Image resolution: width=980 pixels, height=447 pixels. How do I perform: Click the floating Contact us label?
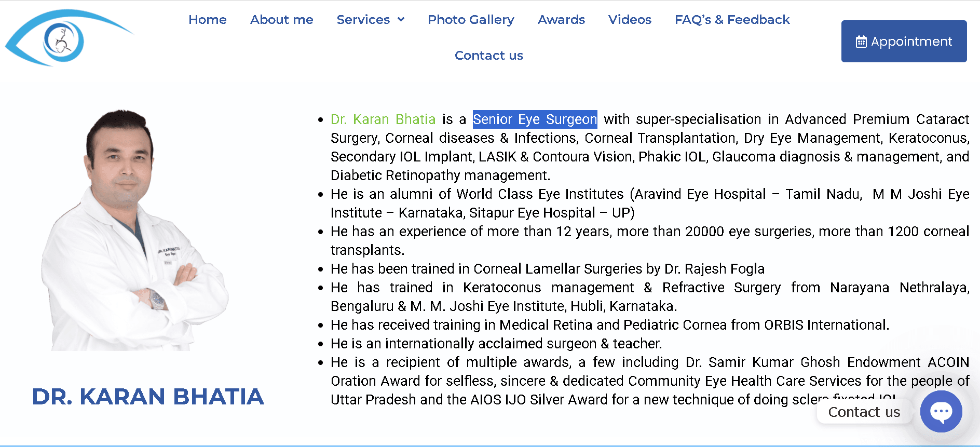tap(864, 412)
